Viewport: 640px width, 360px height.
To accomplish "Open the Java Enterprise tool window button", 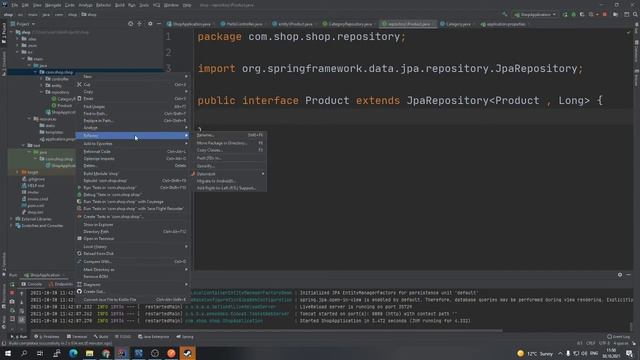I will [154, 337].
